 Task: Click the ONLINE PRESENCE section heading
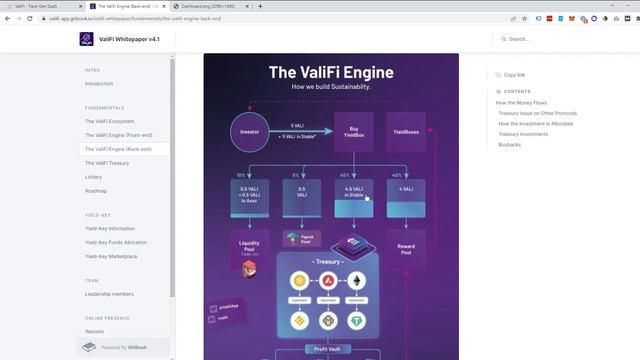click(107, 318)
